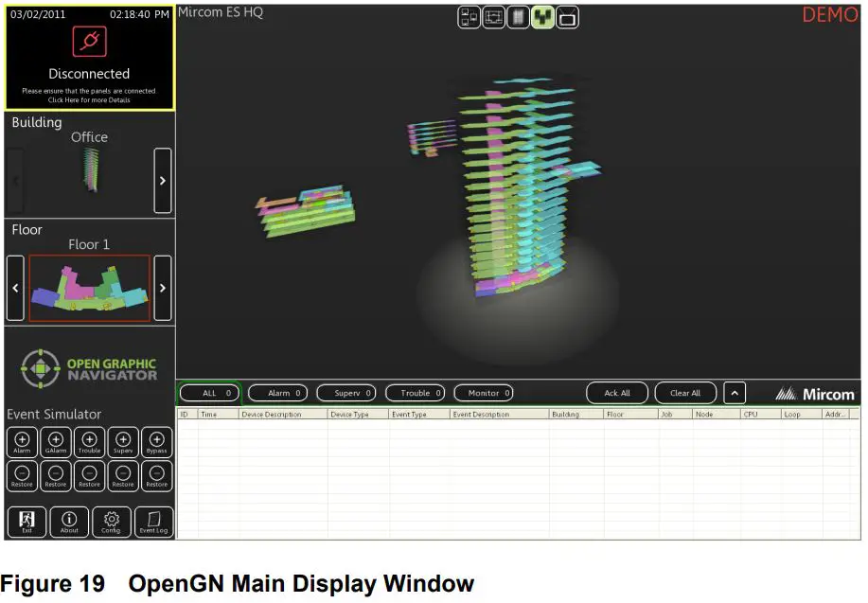Click Restore below the Trouble button

pyautogui.click(x=90, y=476)
